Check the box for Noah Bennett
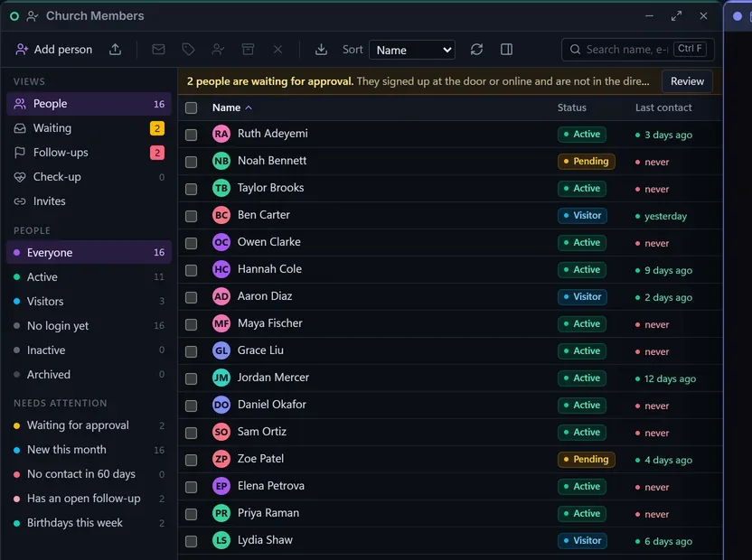This screenshot has width=752, height=560. 192,162
